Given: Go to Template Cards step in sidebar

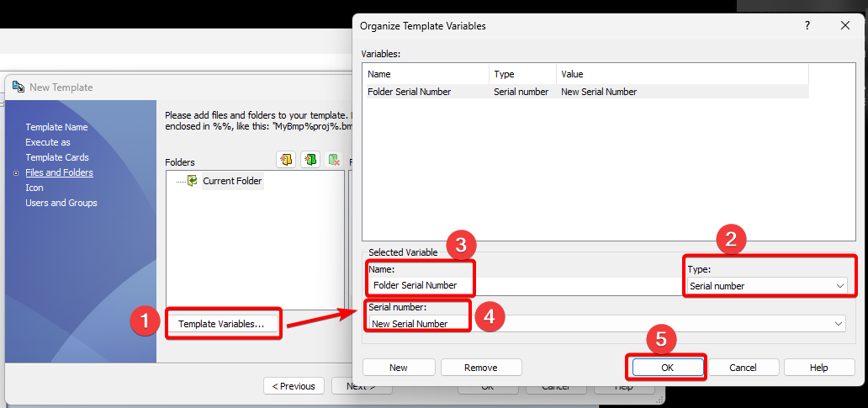Looking at the screenshot, I should (x=57, y=157).
